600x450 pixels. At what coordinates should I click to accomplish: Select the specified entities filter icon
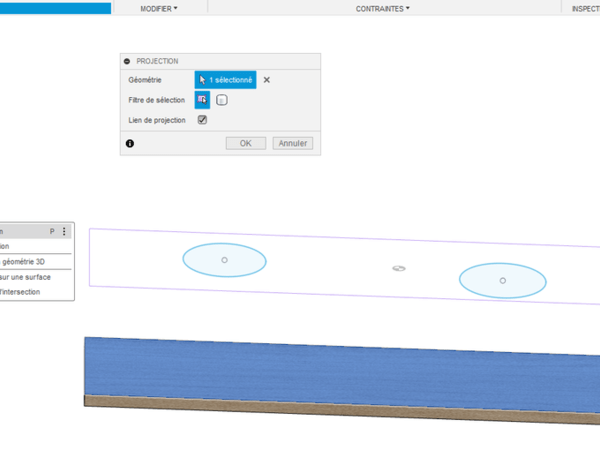pyautogui.click(x=202, y=99)
